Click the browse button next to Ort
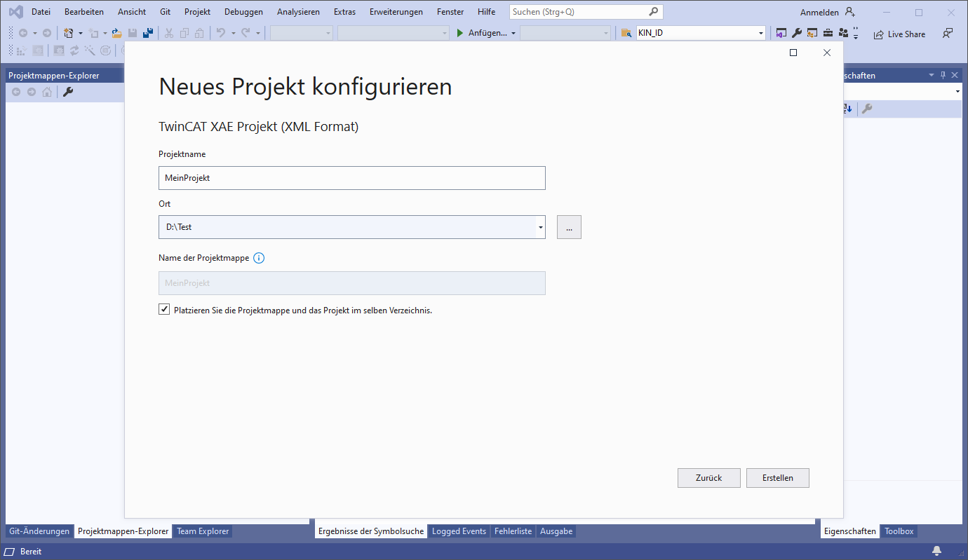The image size is (968, 560). (x=569, y=227)
